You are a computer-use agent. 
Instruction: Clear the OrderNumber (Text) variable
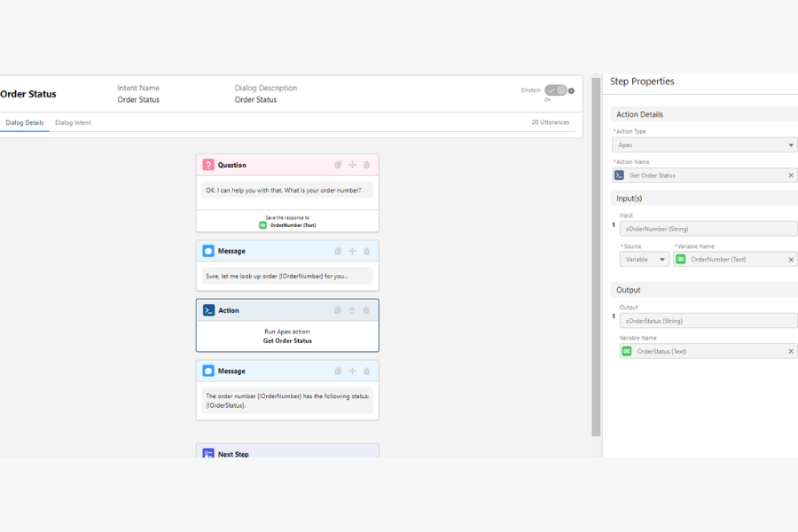[x=791, y=260]
